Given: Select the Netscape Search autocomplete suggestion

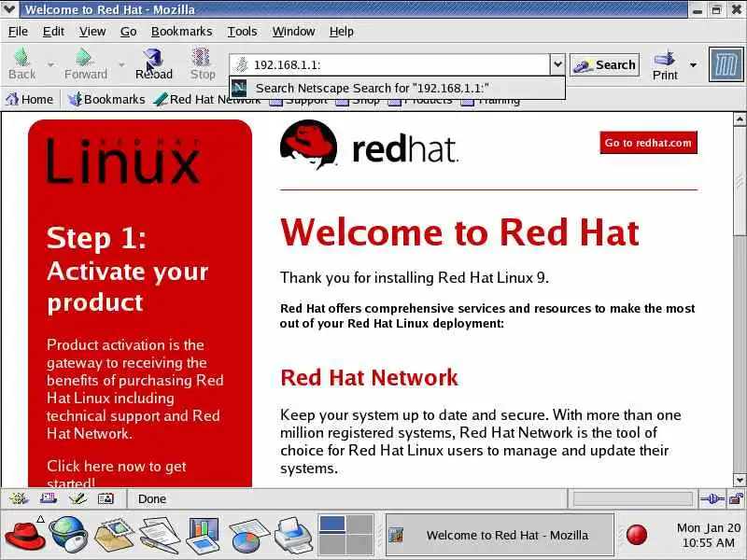Looking at the screenshot, I should point(397,88).
